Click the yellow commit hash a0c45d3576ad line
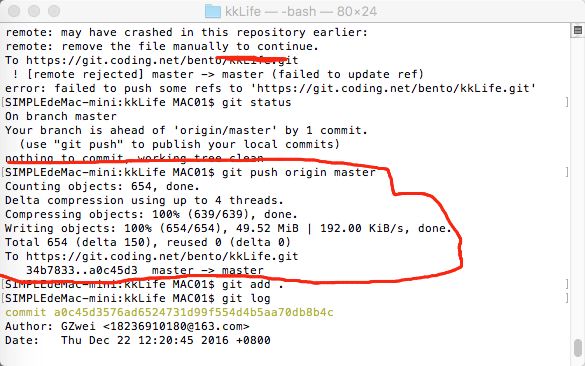This screenshot has width=585, height=366. point(169,312)
